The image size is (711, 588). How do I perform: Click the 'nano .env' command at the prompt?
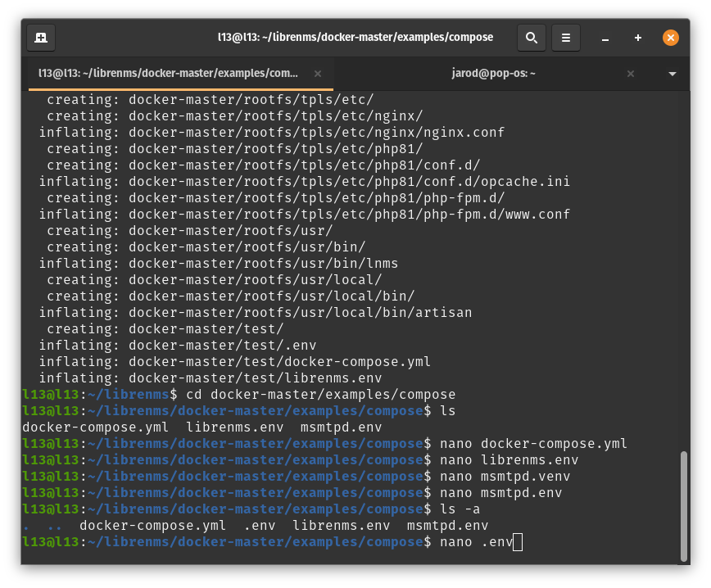[x=476, y=542]
